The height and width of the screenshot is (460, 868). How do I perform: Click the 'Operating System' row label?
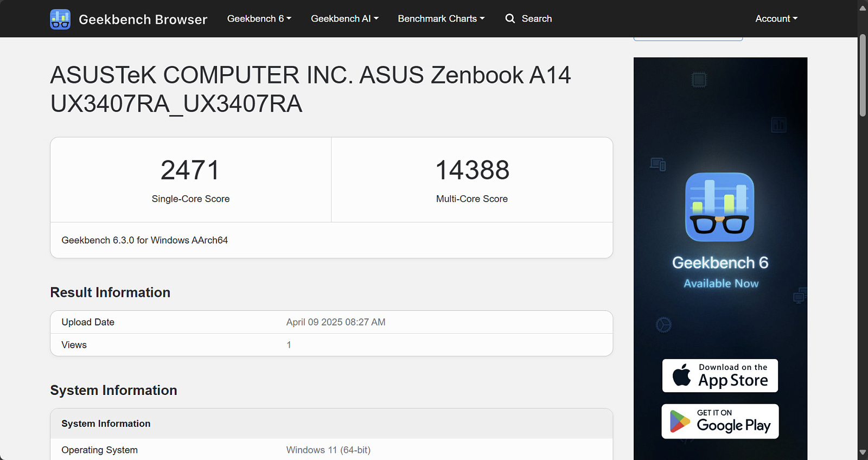[99, 450]
